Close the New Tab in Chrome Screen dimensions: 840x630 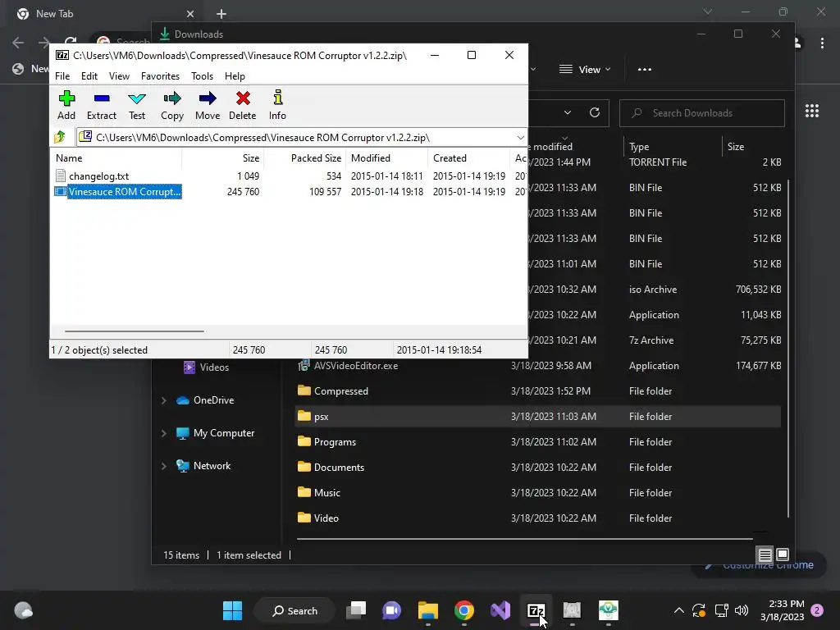[x=190, y=14]
